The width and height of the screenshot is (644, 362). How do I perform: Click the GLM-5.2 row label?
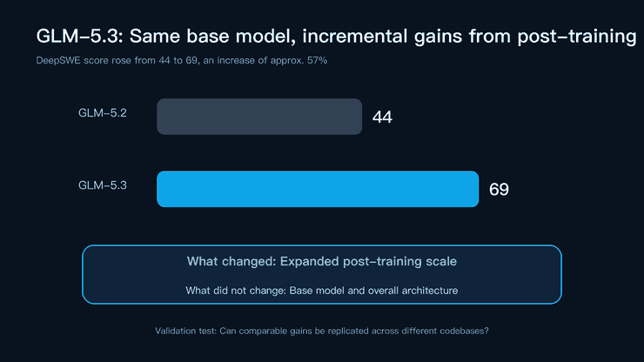[103, 113]
